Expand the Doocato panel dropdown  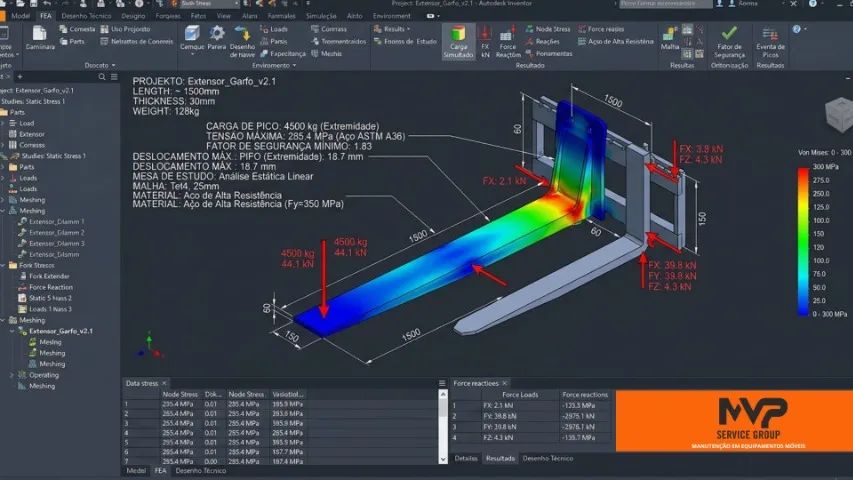tap(113, 65)
